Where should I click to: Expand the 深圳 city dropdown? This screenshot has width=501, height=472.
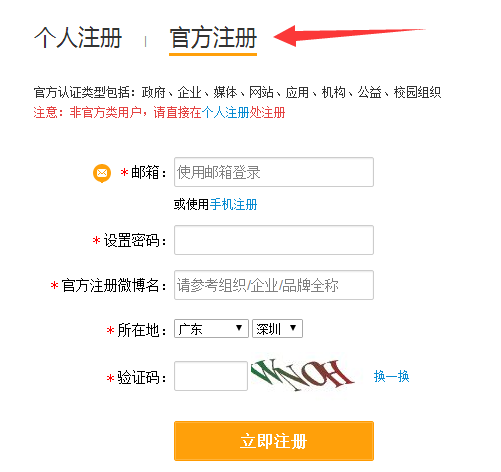277,329
